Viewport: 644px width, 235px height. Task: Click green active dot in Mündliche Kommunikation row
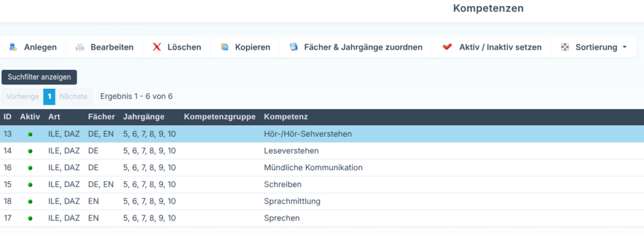pos(30,168)
